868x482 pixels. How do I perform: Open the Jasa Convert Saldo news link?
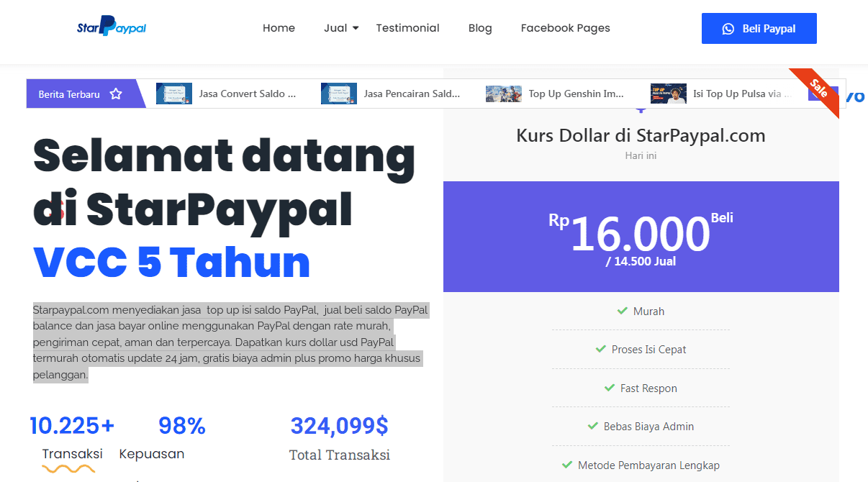[248, 94]
